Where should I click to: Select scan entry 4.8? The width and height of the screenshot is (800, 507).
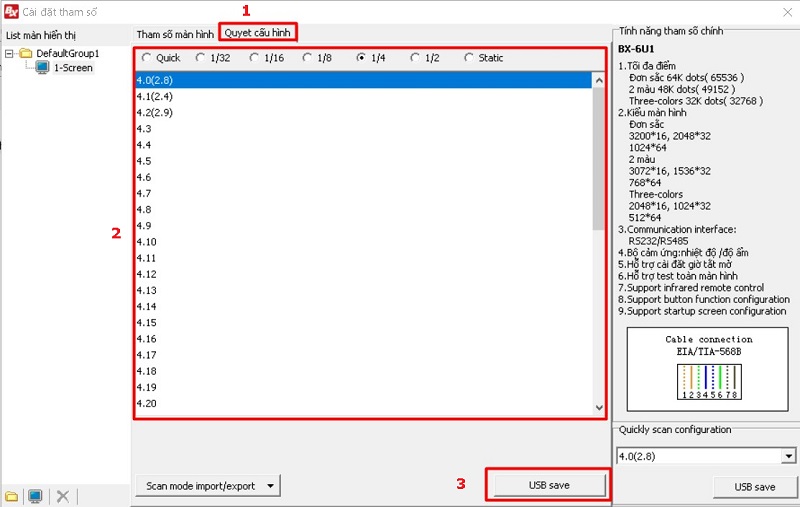tap(363, 210)
